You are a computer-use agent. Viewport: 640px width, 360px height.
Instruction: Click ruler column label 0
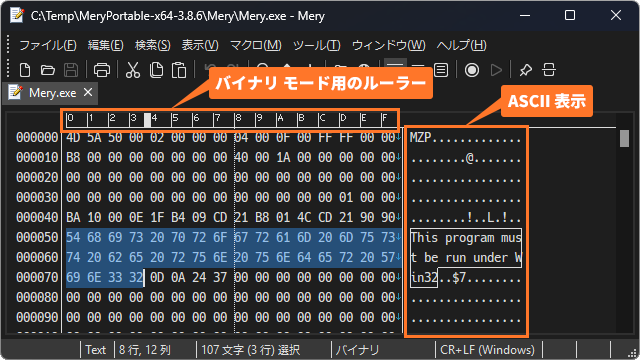coord(70,118)
